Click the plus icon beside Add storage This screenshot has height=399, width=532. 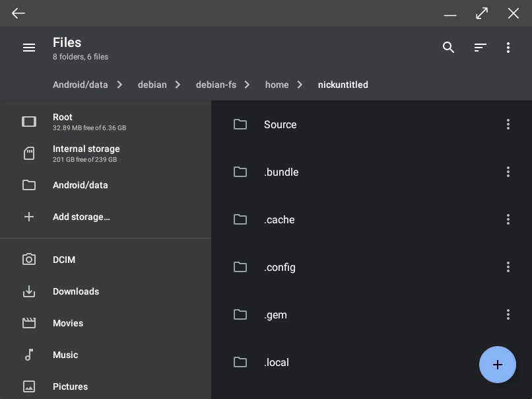(29, 217)
